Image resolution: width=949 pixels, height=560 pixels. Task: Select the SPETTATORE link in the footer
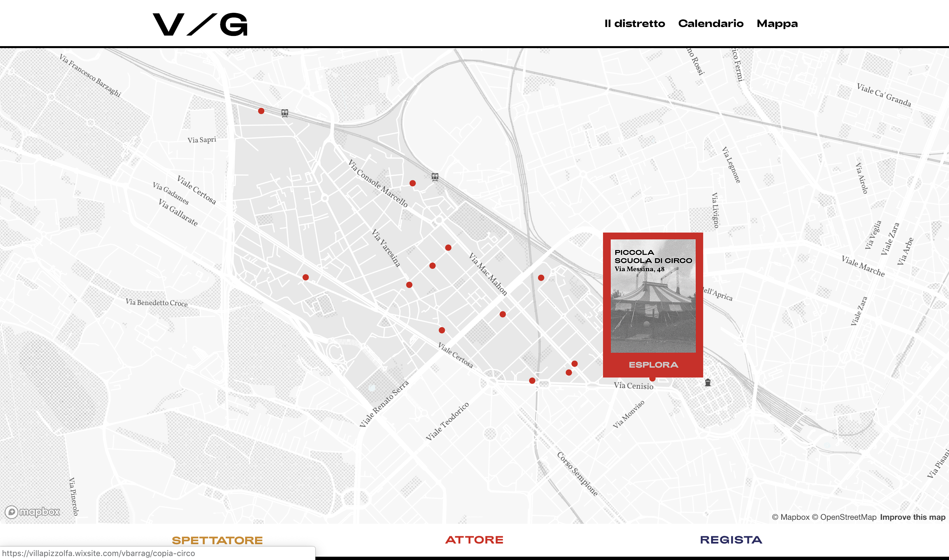click(x=217, y=540)
